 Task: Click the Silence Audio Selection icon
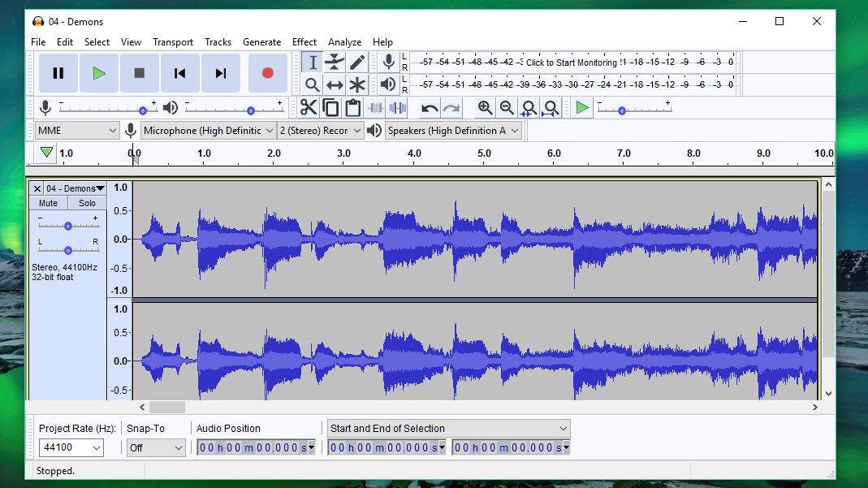click(396, 106)
